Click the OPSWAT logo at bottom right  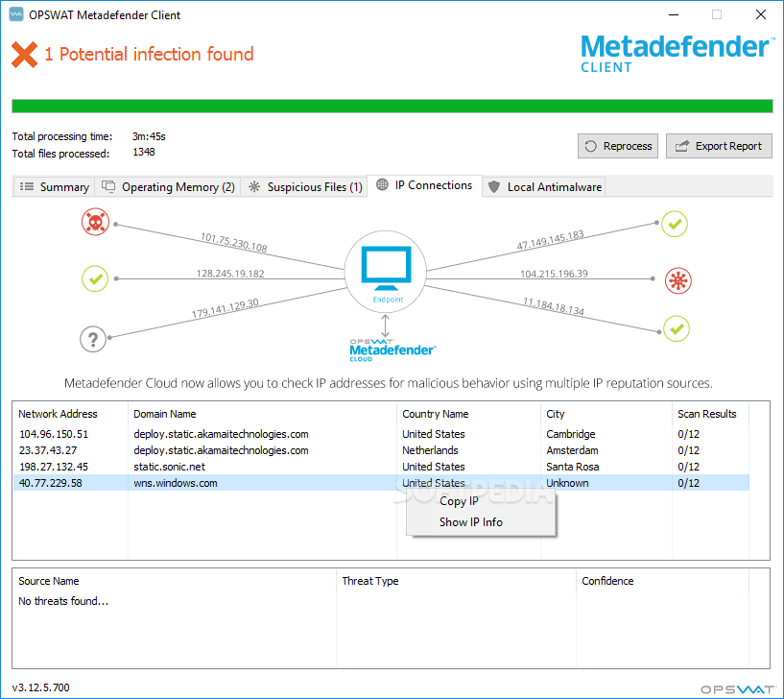(738, 689)
